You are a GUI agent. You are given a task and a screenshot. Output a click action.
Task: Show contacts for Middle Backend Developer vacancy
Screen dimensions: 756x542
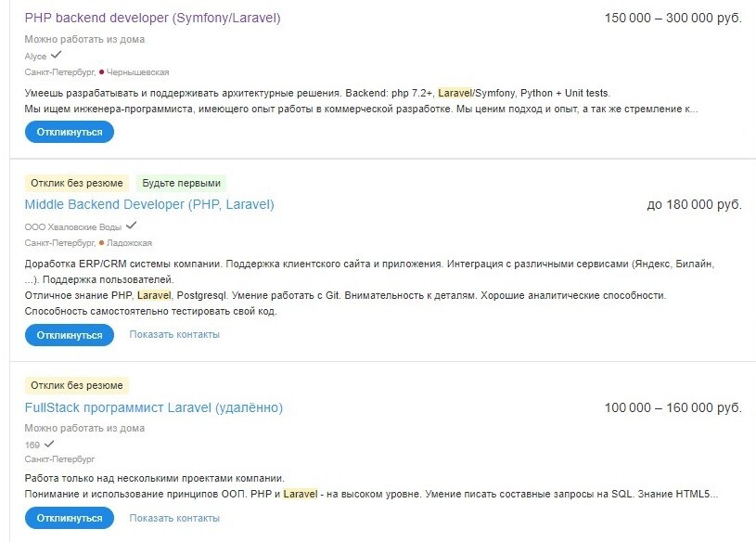(174, 335)
